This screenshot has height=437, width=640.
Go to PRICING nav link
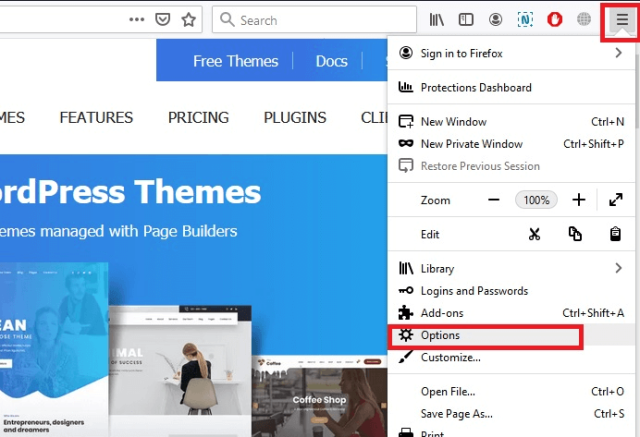coord(198,118)
